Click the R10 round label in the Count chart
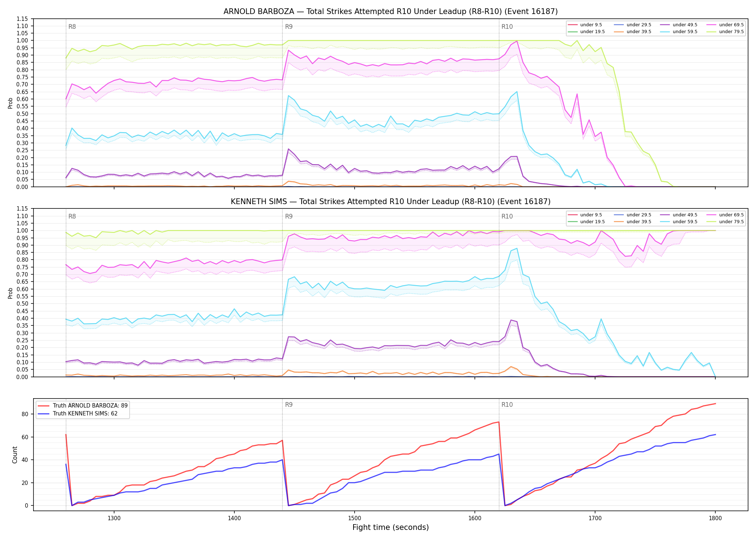Screen dimensions: 756x540 [507, 405]
